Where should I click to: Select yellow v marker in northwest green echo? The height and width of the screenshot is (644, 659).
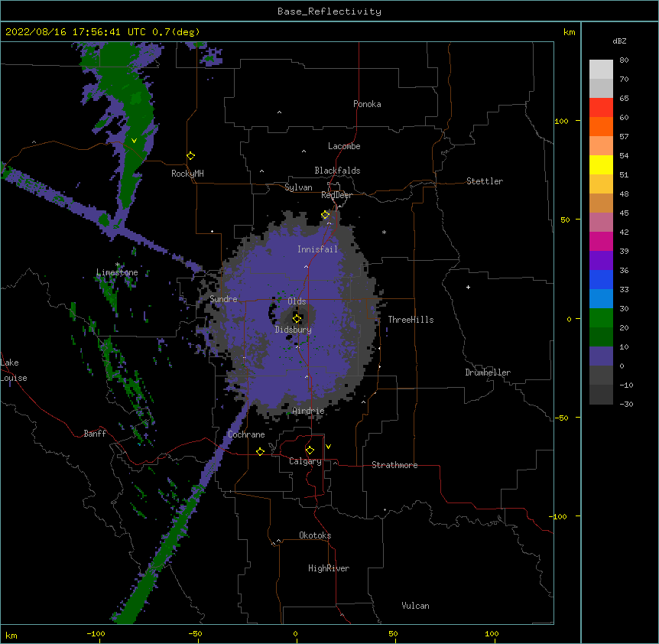(134, 141)
